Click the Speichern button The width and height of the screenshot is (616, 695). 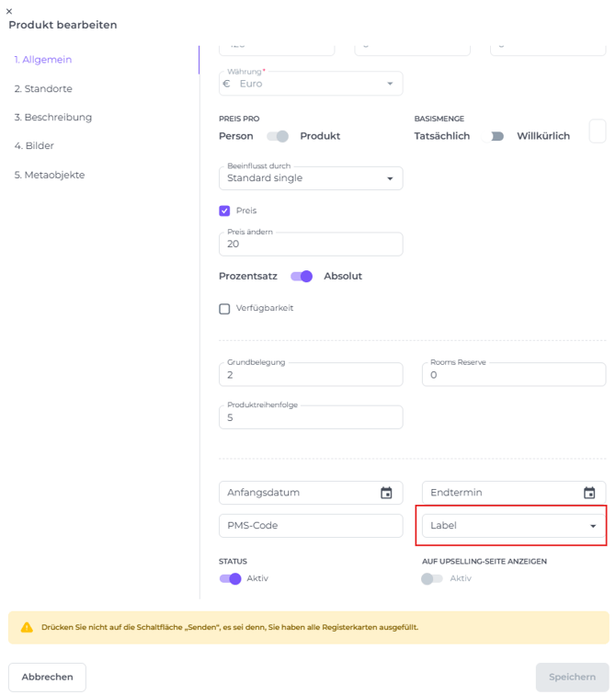(572, 677)
